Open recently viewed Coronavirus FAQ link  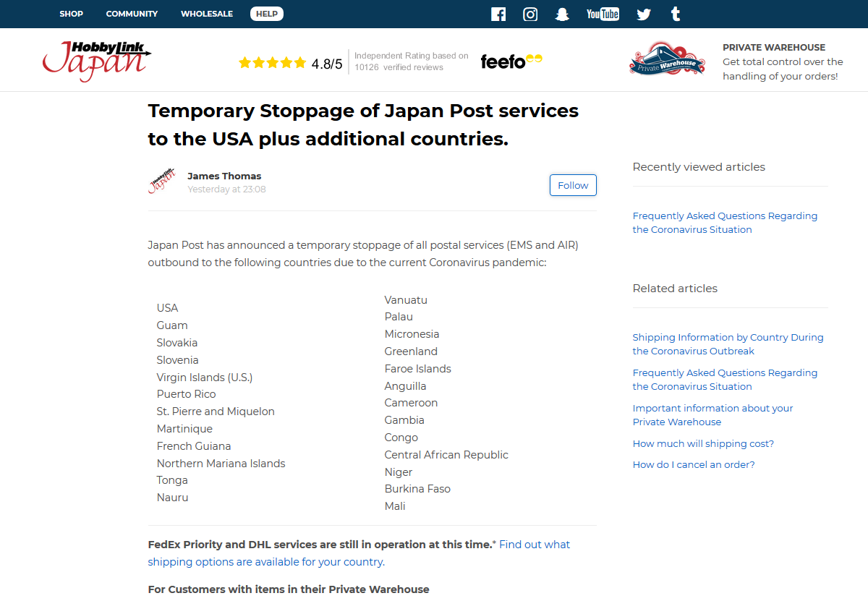pos(725,223)
